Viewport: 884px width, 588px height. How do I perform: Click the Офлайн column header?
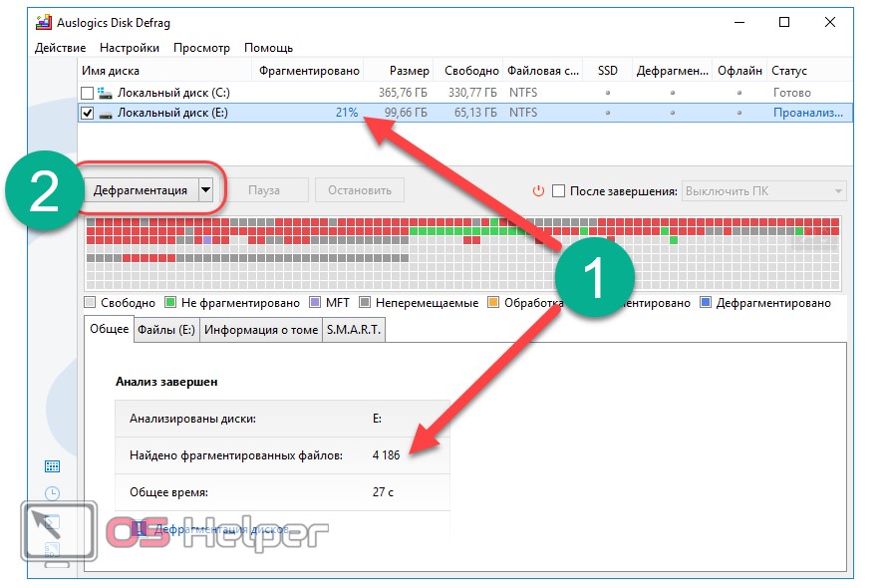pos(739,71)
